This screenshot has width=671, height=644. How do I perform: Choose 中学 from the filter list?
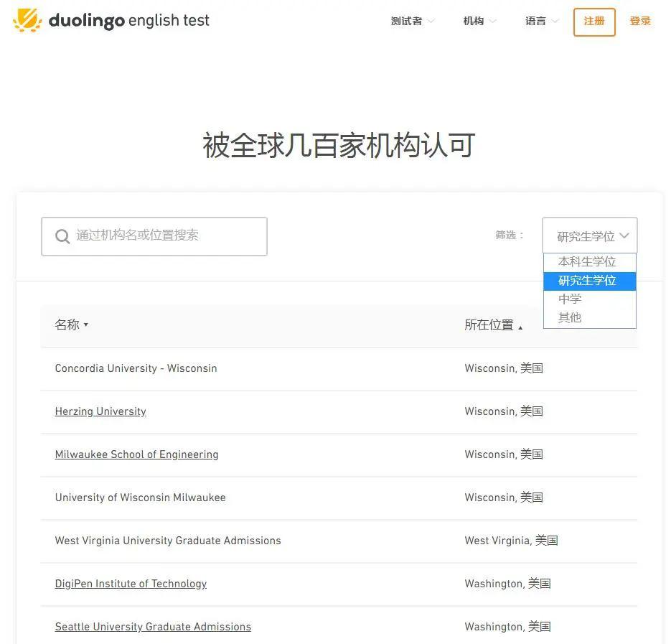click(590, 299)
